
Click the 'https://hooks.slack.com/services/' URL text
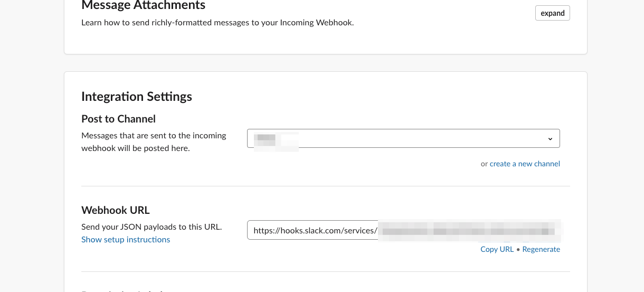315,231
